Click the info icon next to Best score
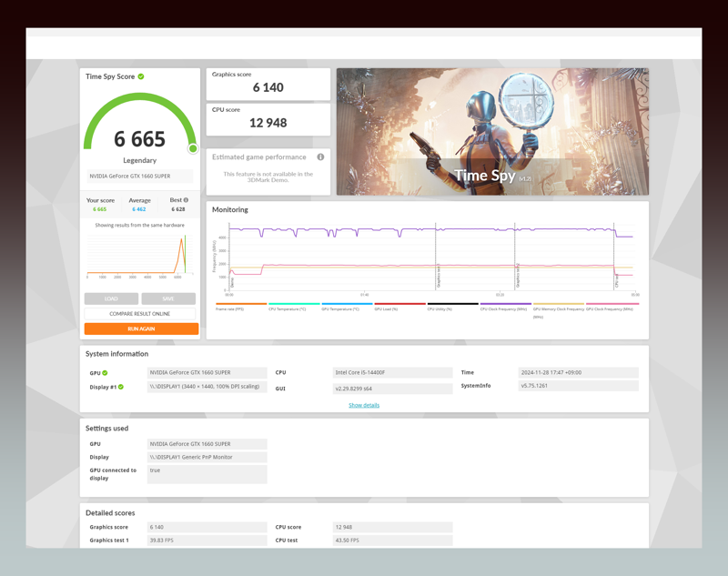 [186, 200]
